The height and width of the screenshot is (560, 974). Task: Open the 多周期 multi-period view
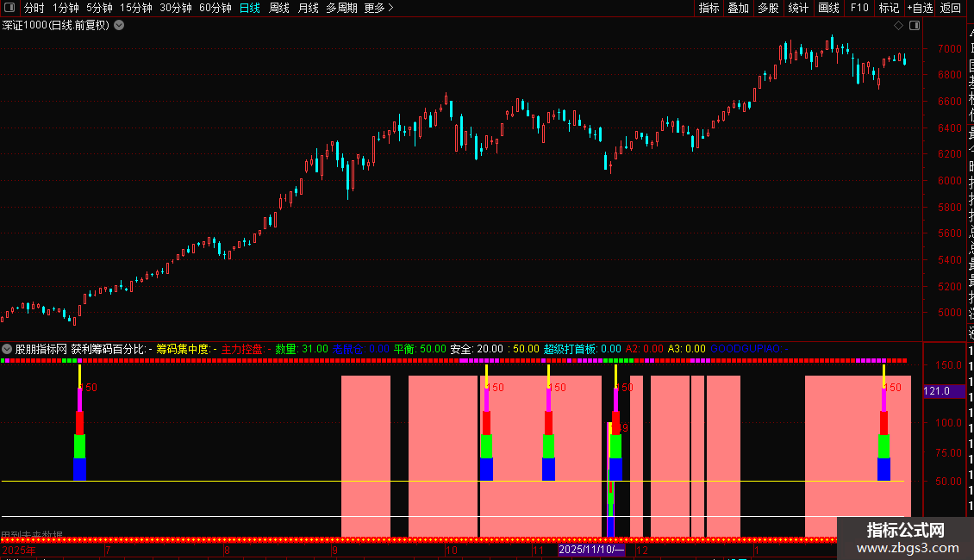[341, 8]
